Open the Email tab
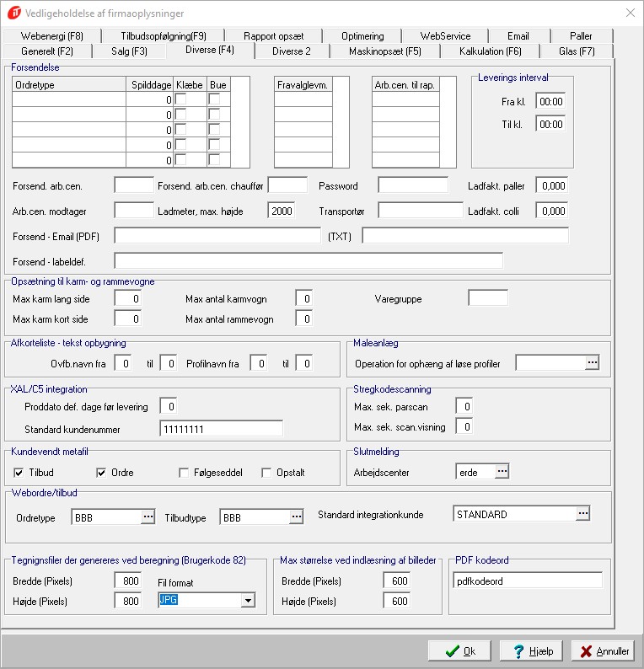The image size is (644, 669). coord(518,36)
